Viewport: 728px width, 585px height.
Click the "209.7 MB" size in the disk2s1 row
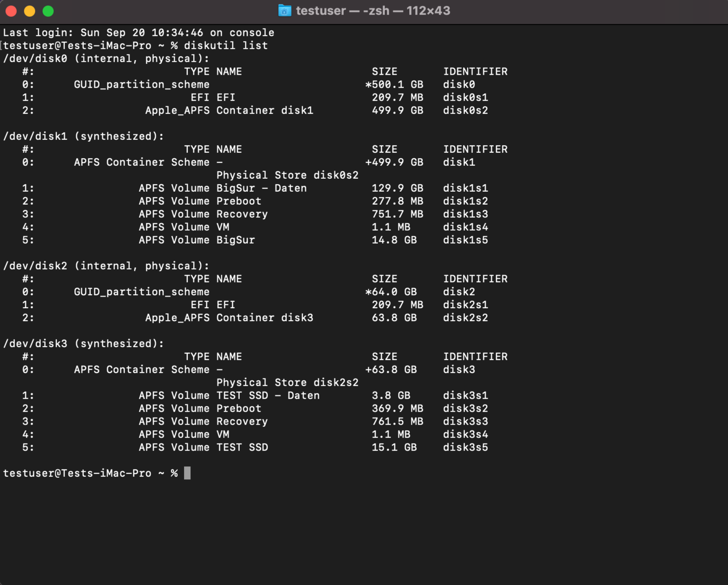[398, 305]
